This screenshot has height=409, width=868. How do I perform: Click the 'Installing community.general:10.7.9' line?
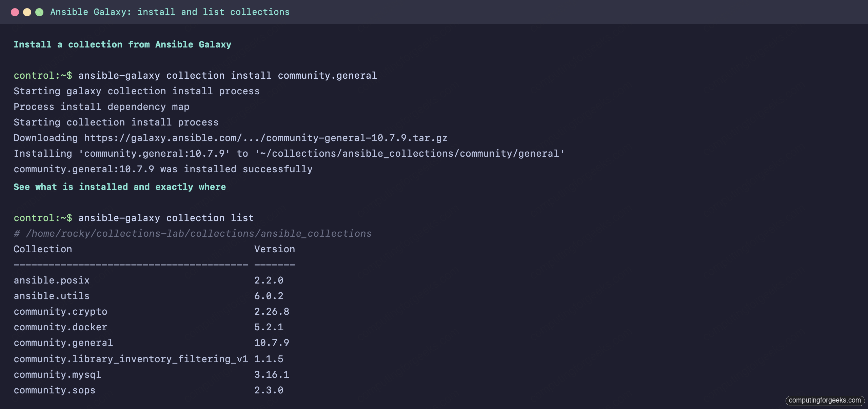289,154
